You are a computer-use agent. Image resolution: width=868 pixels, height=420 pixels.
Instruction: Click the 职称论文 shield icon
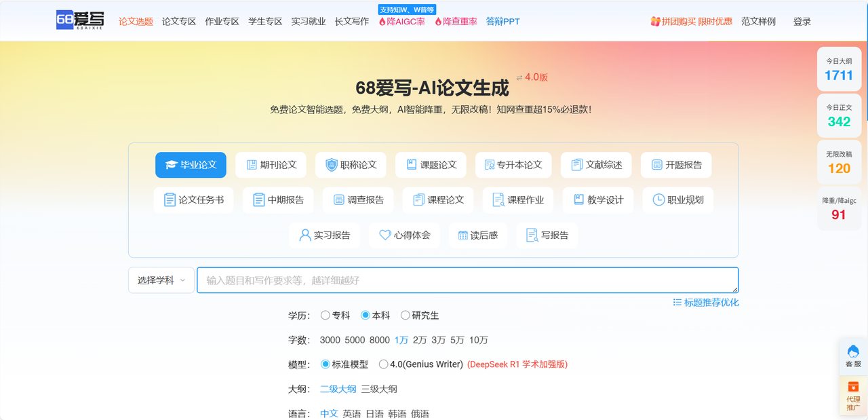(x=332, y=165)
